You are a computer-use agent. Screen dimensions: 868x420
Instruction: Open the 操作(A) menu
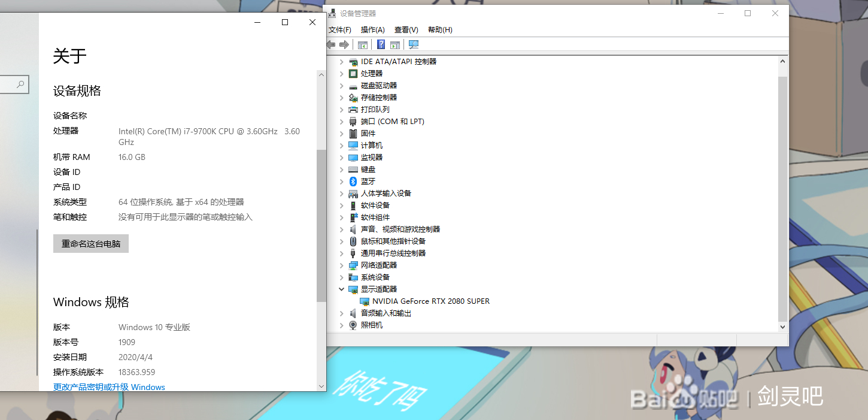[373, 30]
